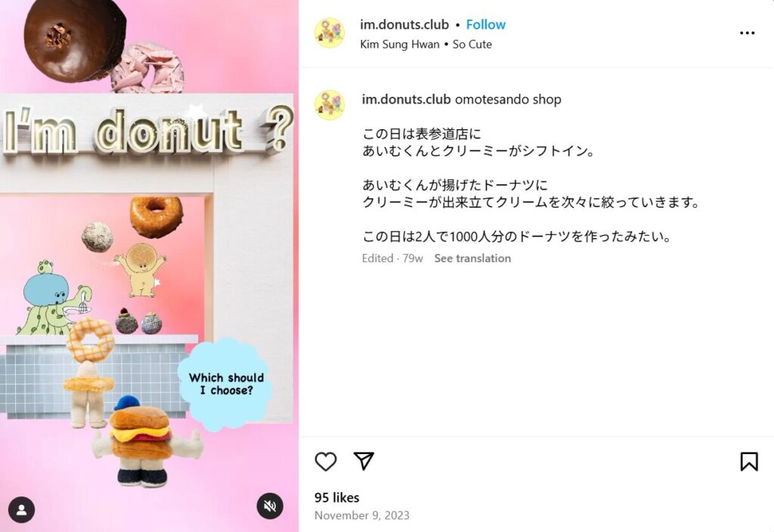
Task: Unmute the video with the speaker icon
Action: click(270, 506)
